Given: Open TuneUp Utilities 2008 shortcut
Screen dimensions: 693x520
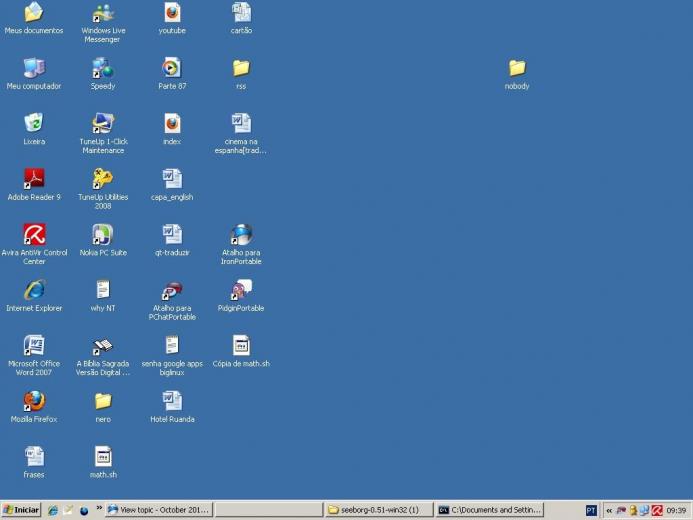Looking at the screenshot, I should pyautogui.click(x=103, y=179).
